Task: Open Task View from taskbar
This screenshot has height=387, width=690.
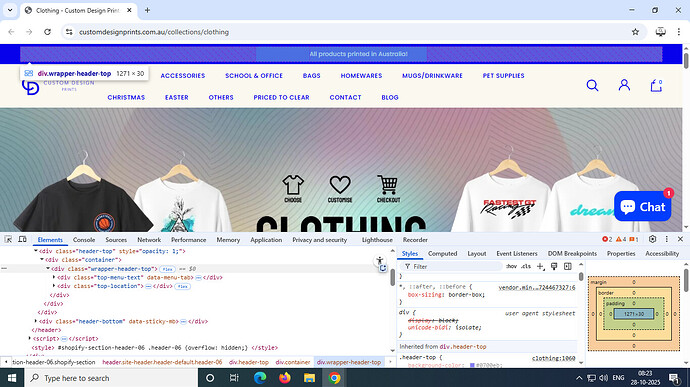Action: [234, 378]
